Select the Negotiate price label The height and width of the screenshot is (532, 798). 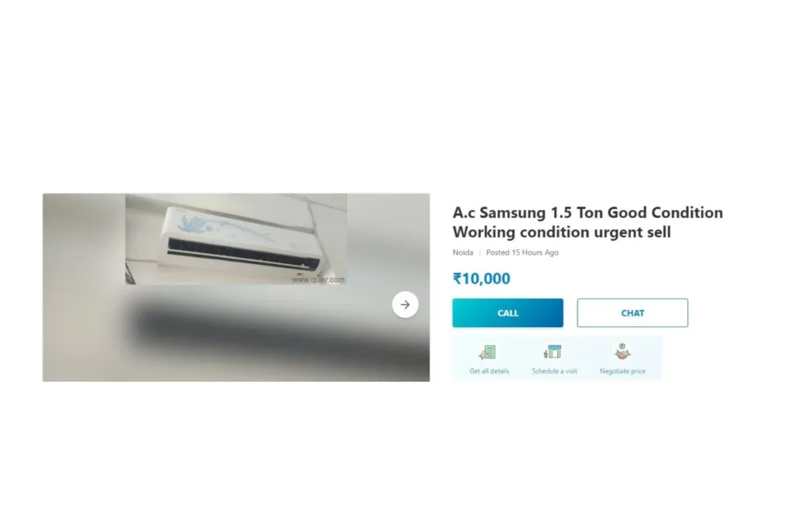[x=623, y=372]
